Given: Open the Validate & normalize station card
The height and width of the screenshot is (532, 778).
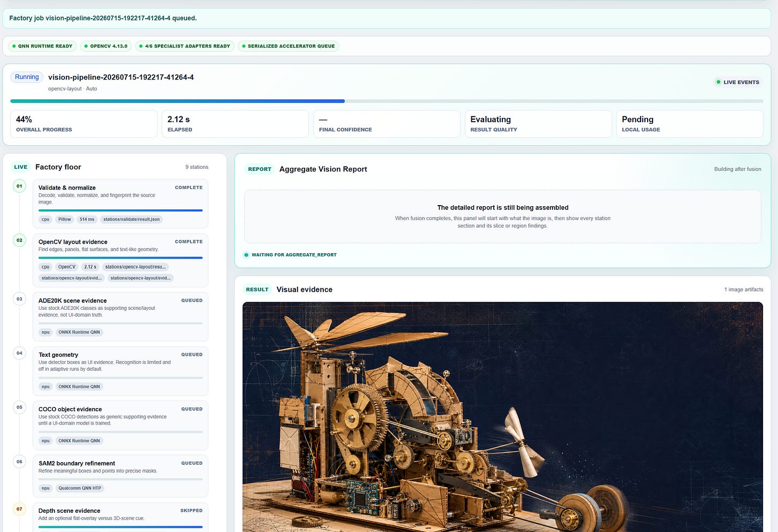Looking at the screenshot, I should coord(120,204).
